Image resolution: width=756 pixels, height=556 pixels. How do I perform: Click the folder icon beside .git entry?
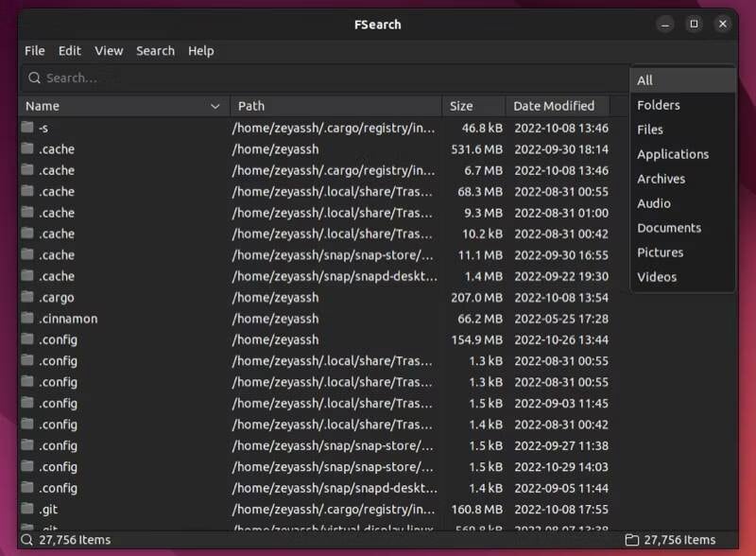[x=26, y=509]
